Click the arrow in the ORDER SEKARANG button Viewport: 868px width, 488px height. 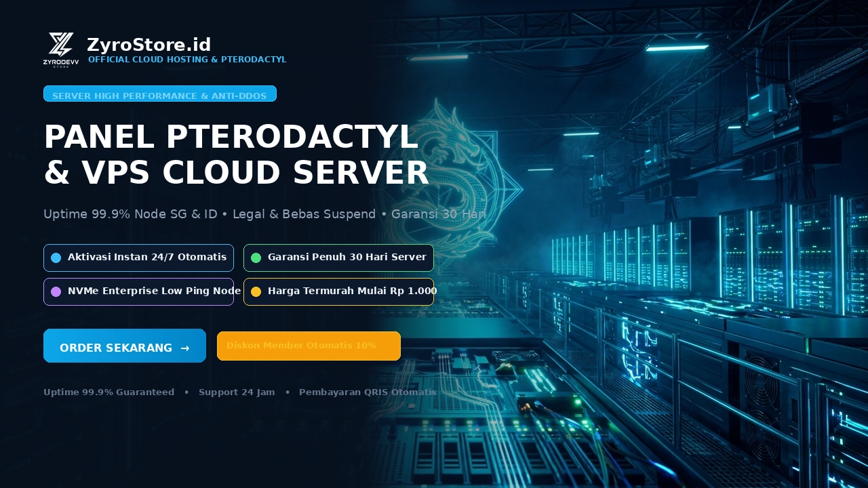[x=185, y=348]
